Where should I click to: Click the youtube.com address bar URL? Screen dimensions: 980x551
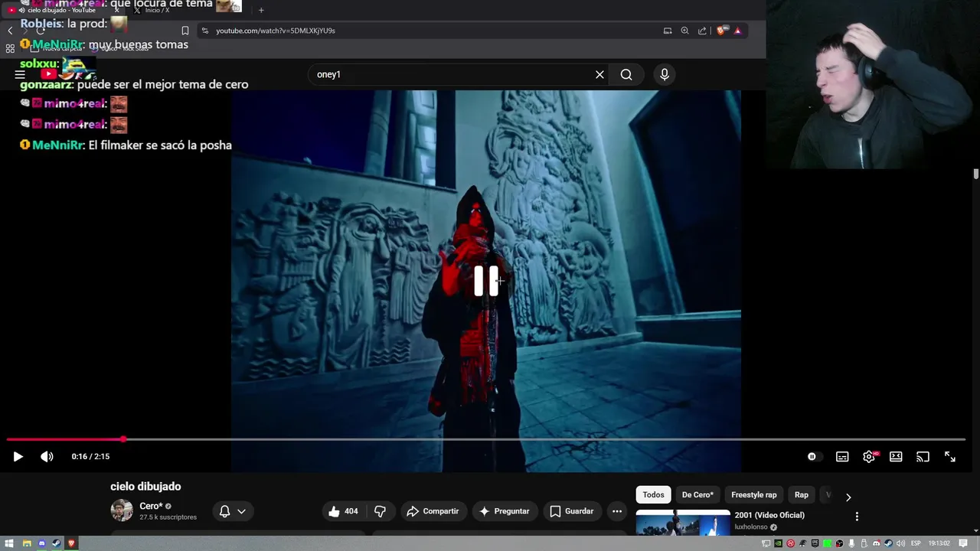276,31
